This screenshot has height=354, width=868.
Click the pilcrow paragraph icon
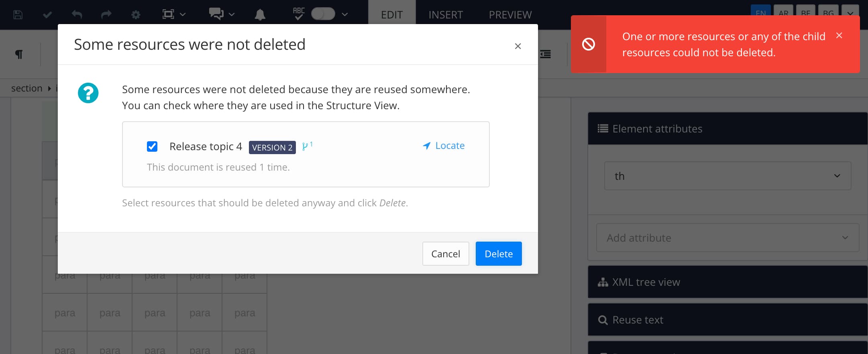[x=19, y=54]
